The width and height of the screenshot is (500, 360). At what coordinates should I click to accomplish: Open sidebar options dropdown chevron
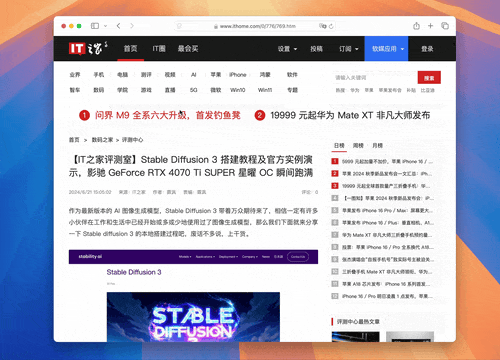pos(105,26)
